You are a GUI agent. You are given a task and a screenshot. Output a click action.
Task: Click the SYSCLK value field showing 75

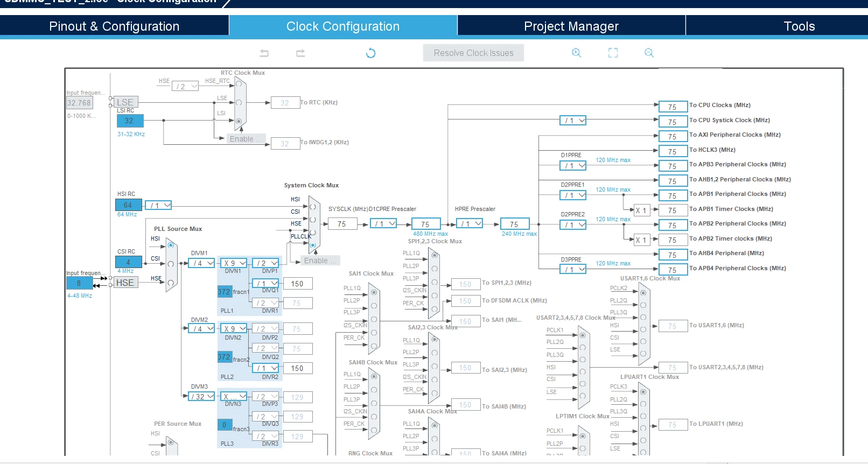coord(342,224)
